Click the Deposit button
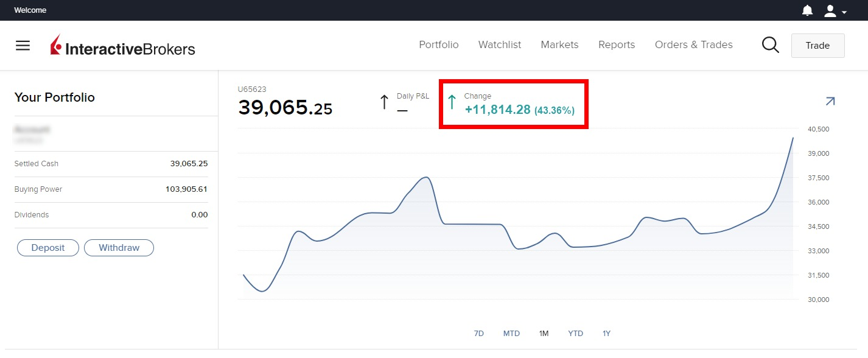The height and width of the screenshot is (358, 868). tap(47, 248)
